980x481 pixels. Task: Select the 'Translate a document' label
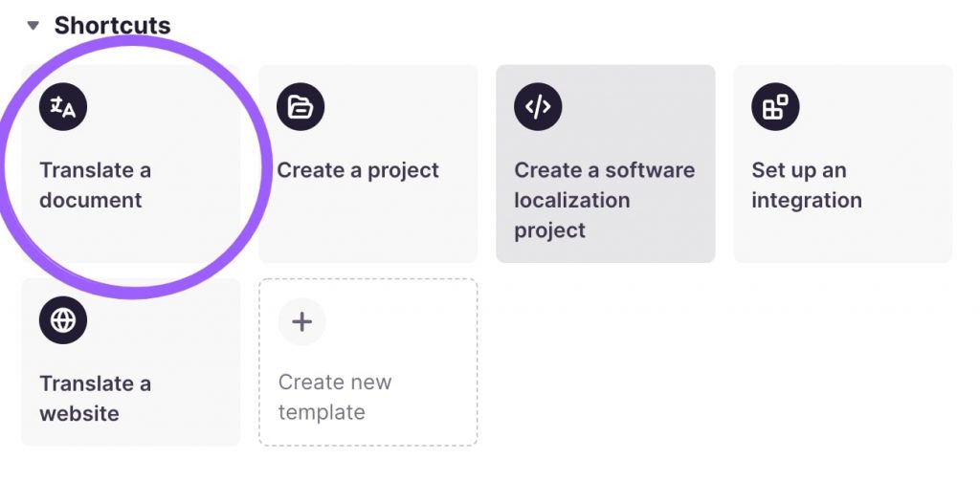95,185
